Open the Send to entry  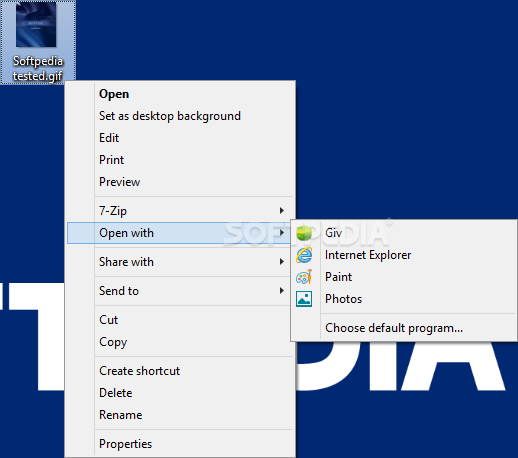click(180, 291)
